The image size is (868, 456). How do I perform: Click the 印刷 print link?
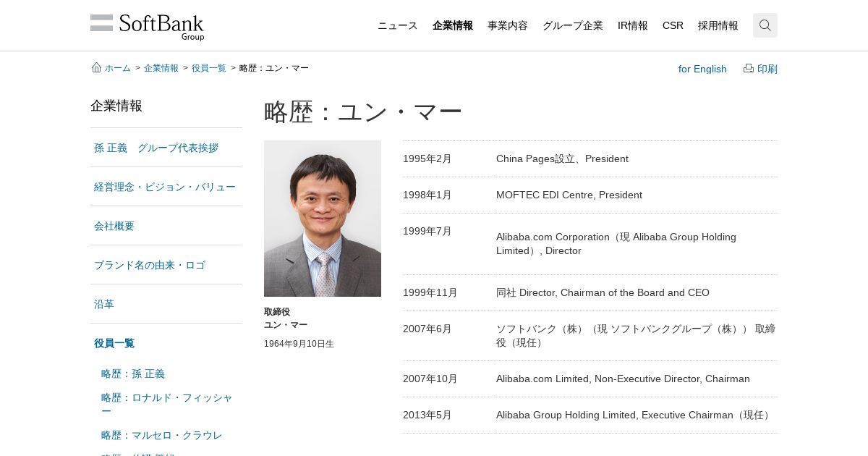pyautogui.click(x=767, y=69)
